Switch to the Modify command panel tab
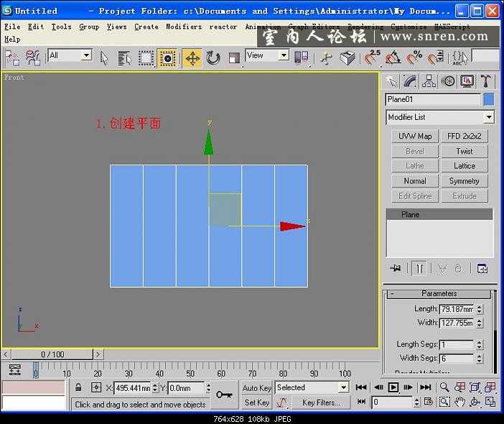The height and width of the screenshot is (424, 504). pyautogui.click(x=410, y=81)
